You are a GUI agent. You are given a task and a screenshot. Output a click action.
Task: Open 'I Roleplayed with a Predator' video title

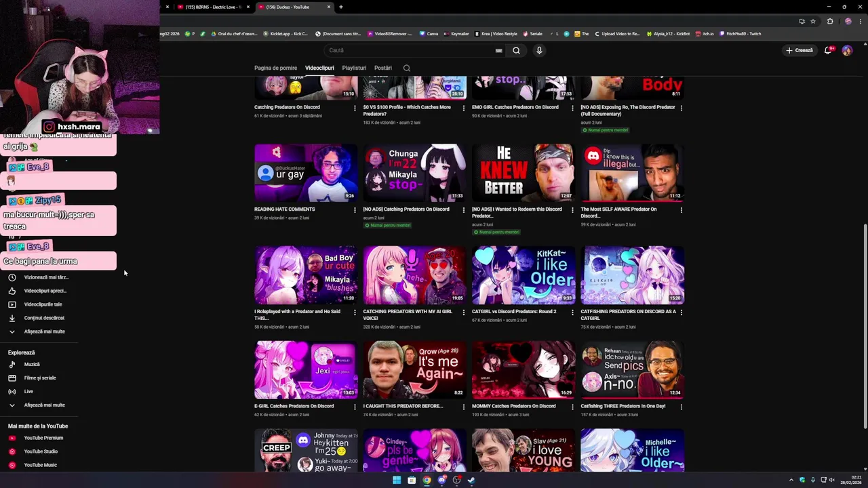point(297,314)
